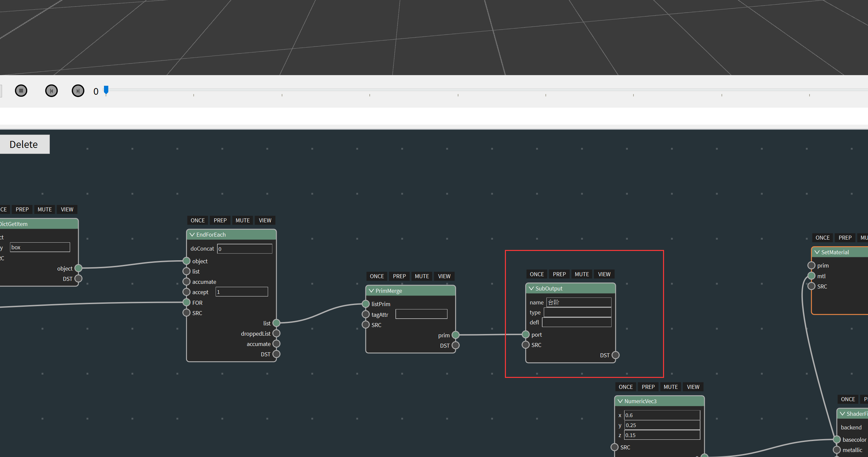Toggle VIEW on the PrimMerge node
Viewport: 868px width, 457px height.
[444, 276]
